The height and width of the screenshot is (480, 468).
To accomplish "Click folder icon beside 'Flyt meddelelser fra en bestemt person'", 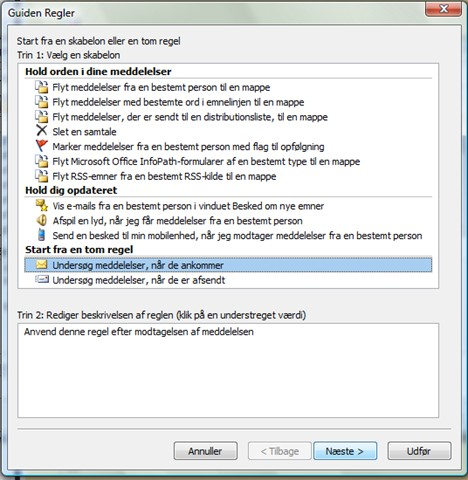I will tap(42, 87).
